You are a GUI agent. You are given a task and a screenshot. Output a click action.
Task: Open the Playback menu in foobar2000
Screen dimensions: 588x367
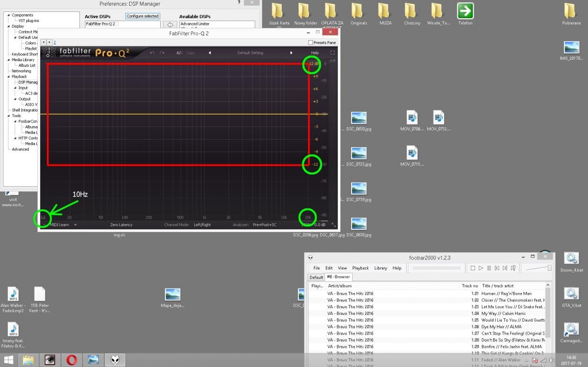(360, 268)
